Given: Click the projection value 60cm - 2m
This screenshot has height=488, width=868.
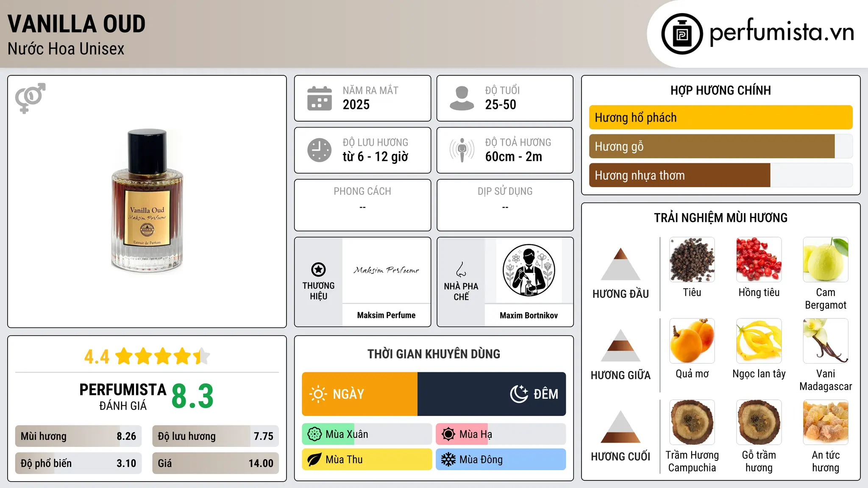Looking at the screenshot, I should tap(514, 157).
